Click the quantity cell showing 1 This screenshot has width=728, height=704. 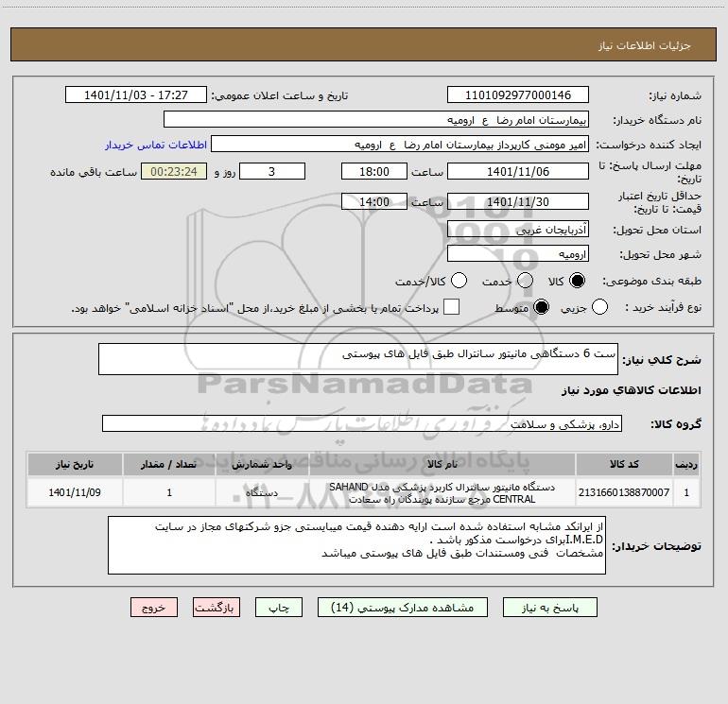point(169,492)
